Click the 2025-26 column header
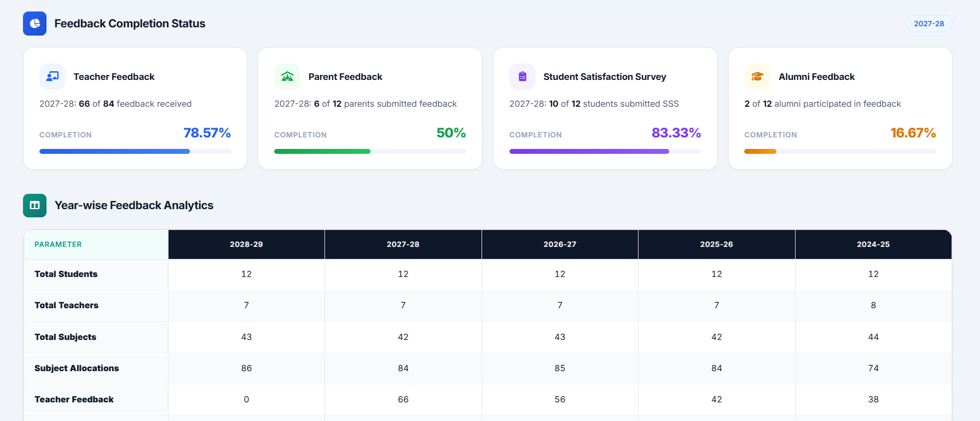Viewport: 980px width, 421px height. point(717,244)
